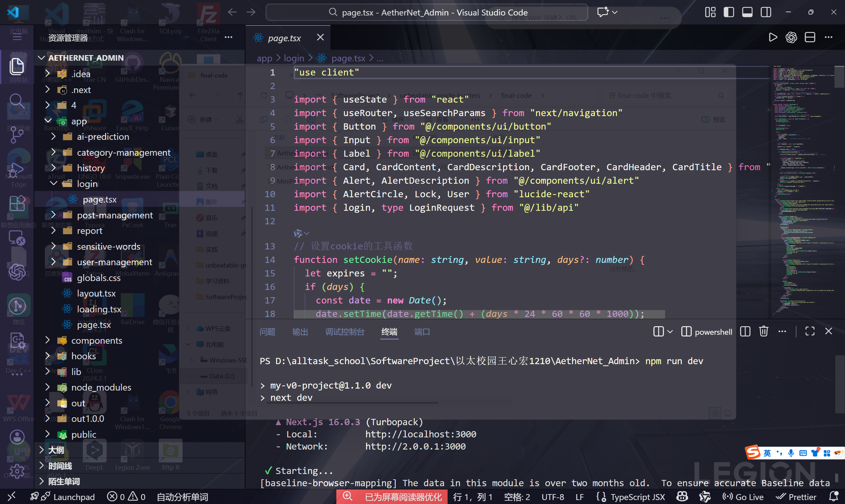Open notifications bell in status bar
845x504 pixels.
[833, 497]
